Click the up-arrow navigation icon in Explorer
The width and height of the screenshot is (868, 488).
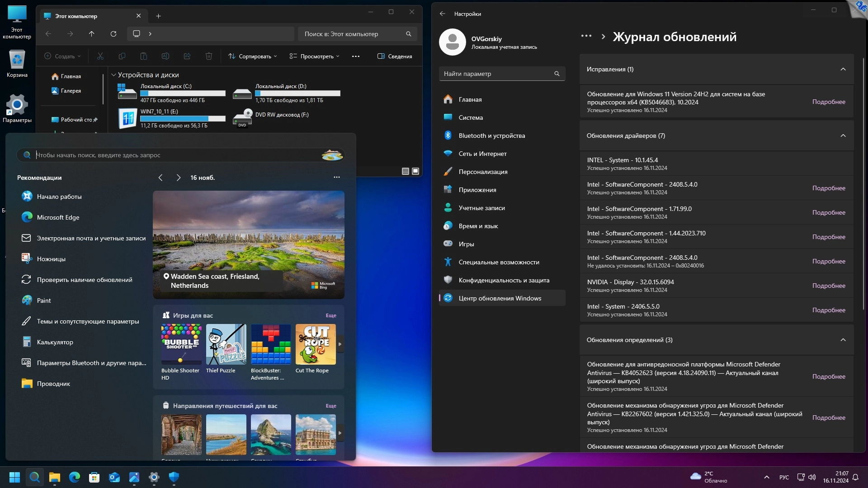(x=92, y=34)
